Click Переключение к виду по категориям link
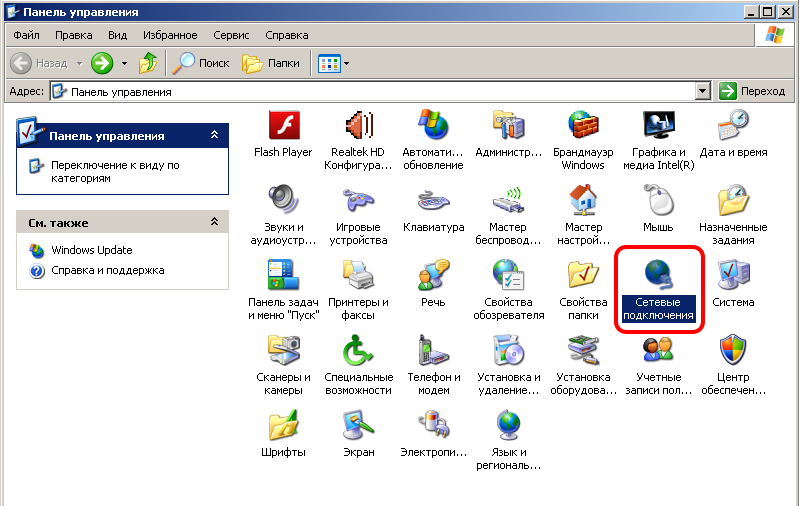The image size is (799, 506). (x=115, y=172)
